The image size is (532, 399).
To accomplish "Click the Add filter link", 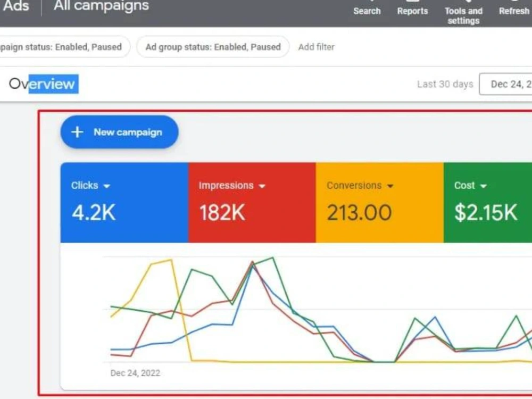I will pos(316,47).
